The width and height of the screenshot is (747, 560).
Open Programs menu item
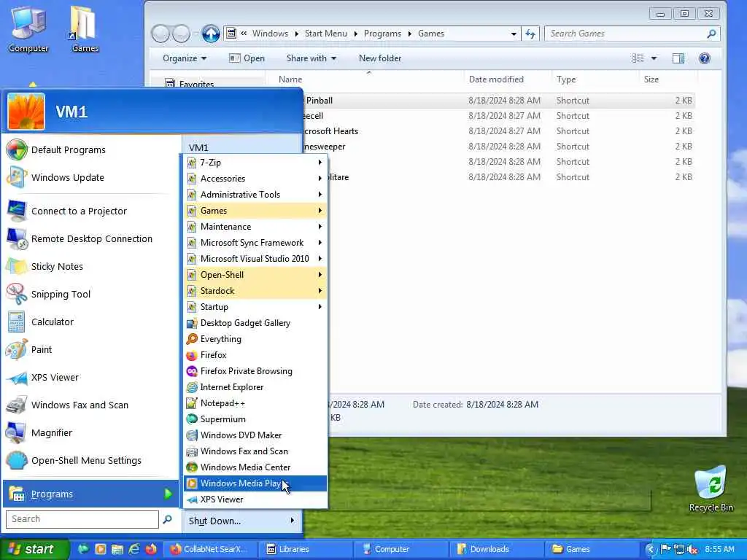(x=90, y=494)
